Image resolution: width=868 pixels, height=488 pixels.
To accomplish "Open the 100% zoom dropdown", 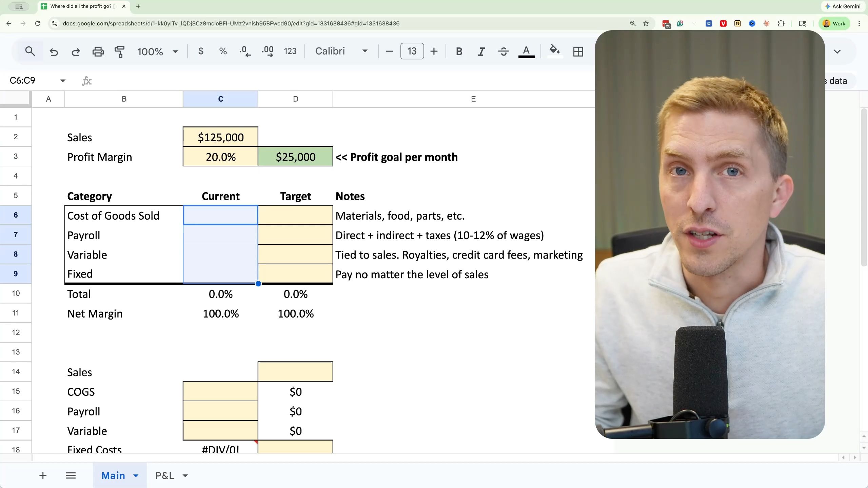I will (x=157, y=52).
